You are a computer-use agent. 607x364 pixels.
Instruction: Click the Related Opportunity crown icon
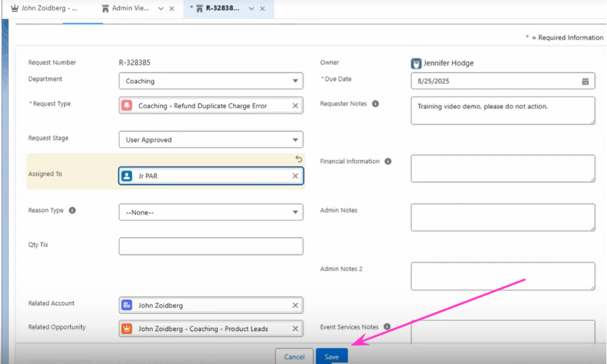point(126,328)
